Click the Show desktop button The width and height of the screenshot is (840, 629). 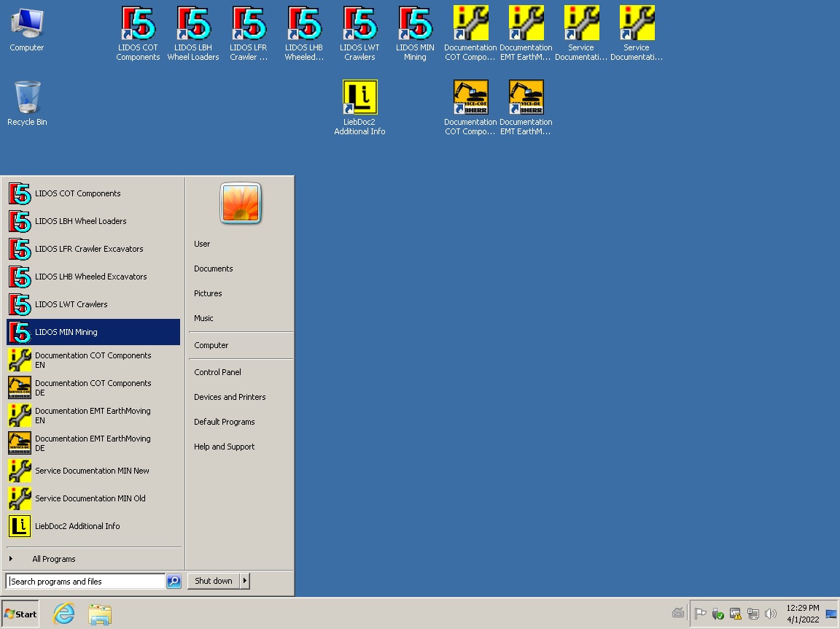coord(831,614)
